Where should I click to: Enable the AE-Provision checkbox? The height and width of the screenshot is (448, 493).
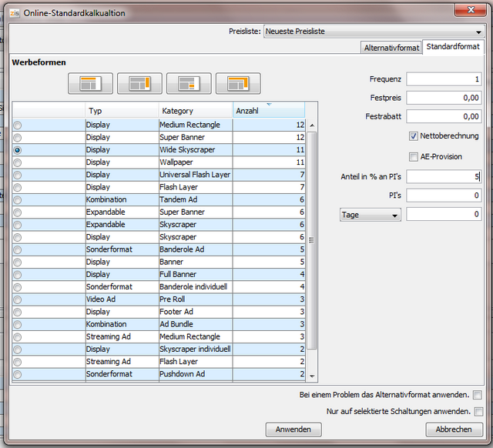[x=414, y=156]
